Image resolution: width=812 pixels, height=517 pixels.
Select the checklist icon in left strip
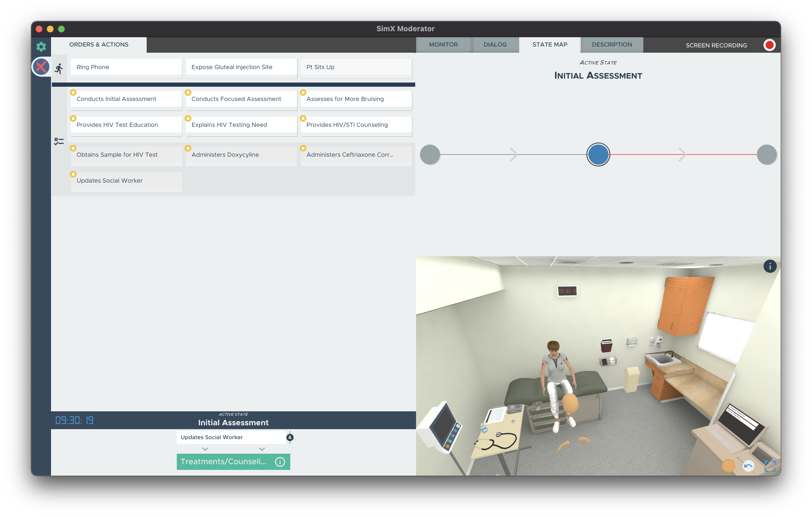tap(59, 141)
